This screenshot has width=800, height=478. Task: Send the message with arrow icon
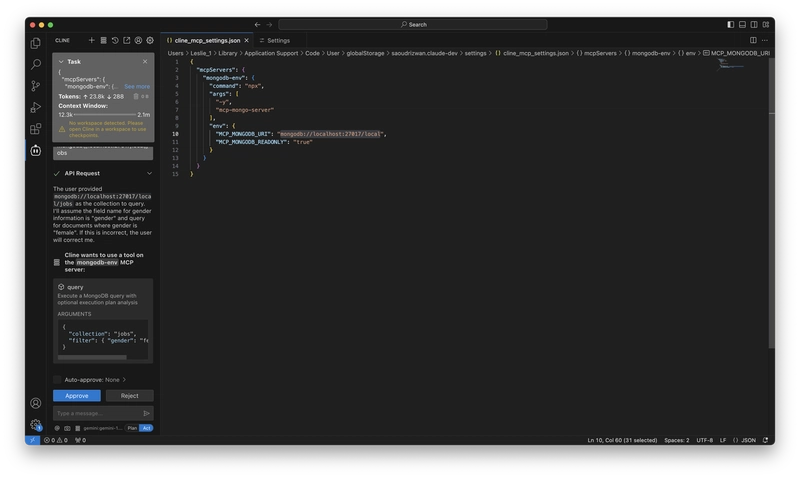point(146,413)
